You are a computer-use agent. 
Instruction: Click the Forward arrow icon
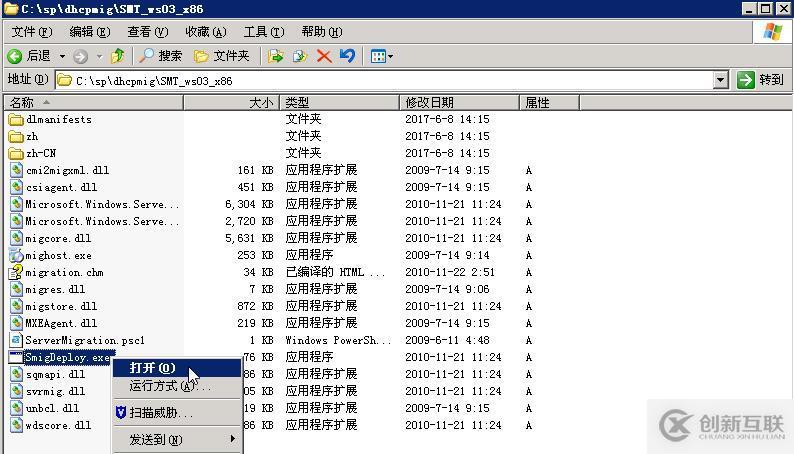click(x=81, y=56)
